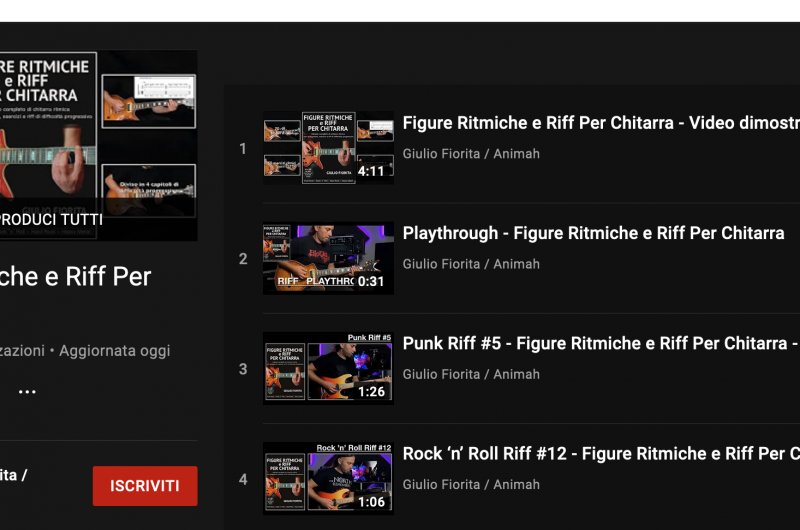Open the three-dot more options menu
The width and height of the screenshot is (800, 530).
27,392
